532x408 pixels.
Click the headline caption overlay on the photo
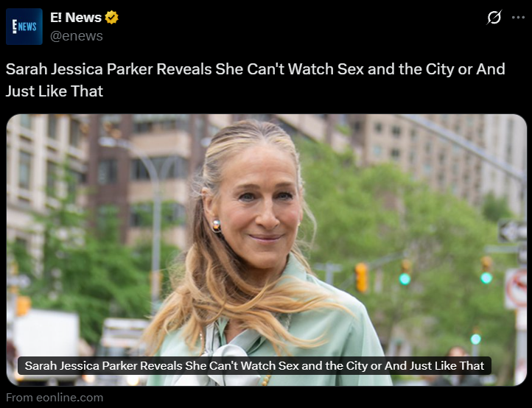click(x=254, y=365)
